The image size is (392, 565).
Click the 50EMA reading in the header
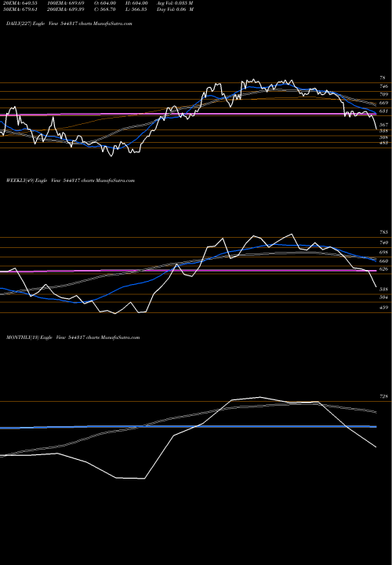coord(19,9)
